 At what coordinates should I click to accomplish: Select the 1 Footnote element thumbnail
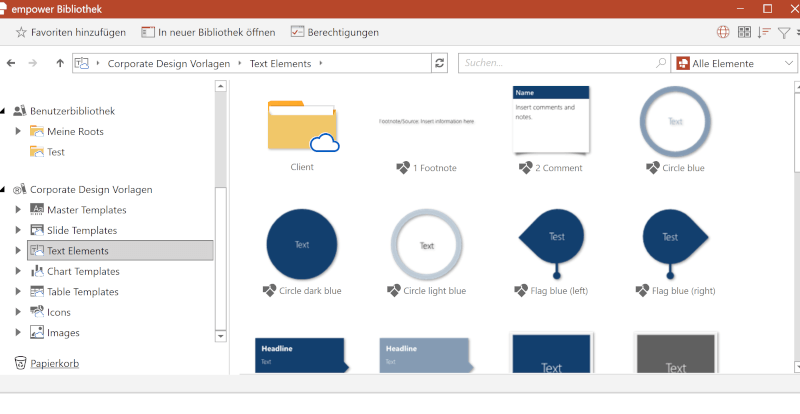(427, 121)
